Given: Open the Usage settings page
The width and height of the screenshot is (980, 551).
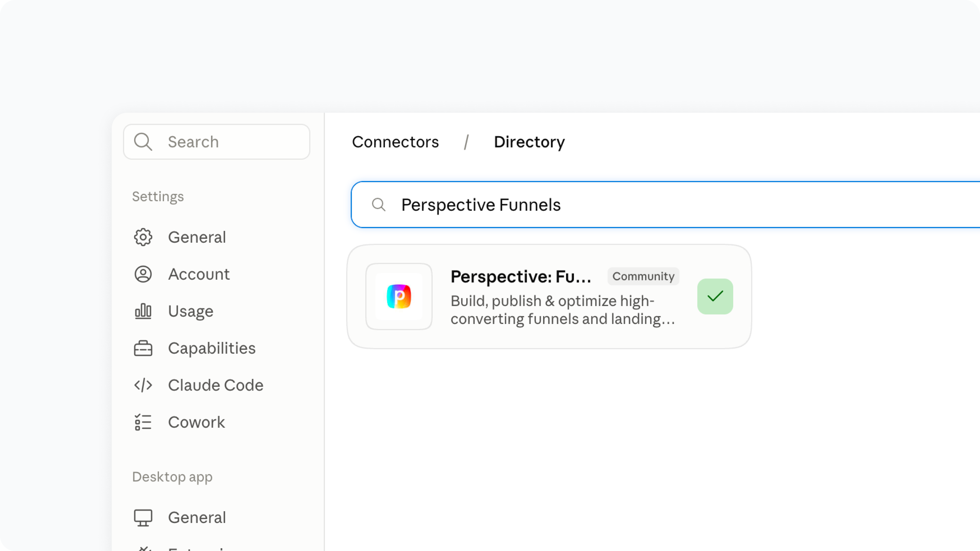Looking at the screenshot, I should [191, 311].
